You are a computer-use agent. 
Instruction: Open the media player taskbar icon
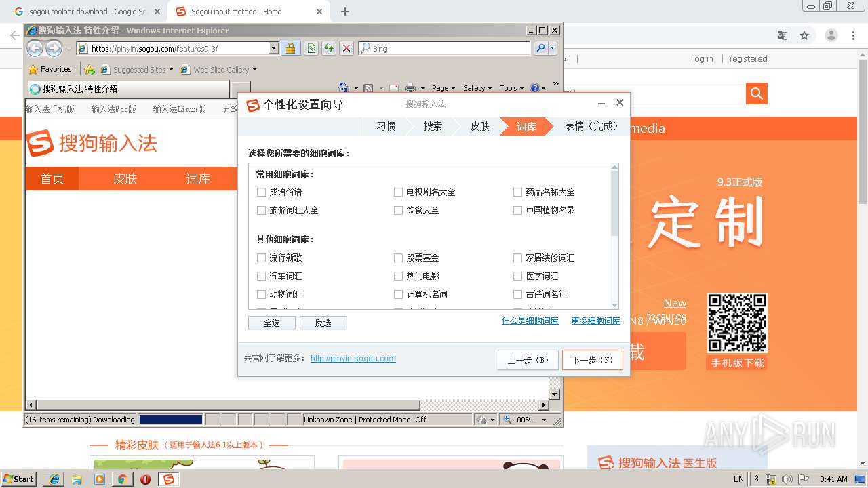(x=100, y=479)
